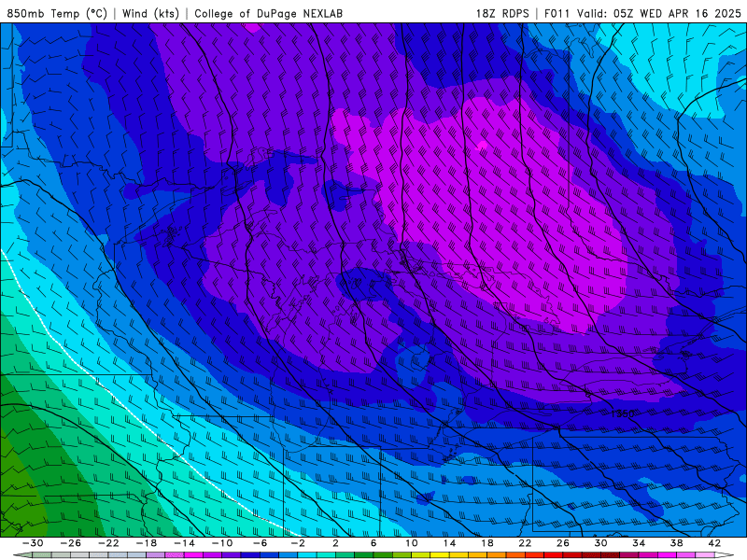Image resolution: width=747 pixels, height=560 pixels.
Task: Click the "26" color scale label
Action: (563, 543)
